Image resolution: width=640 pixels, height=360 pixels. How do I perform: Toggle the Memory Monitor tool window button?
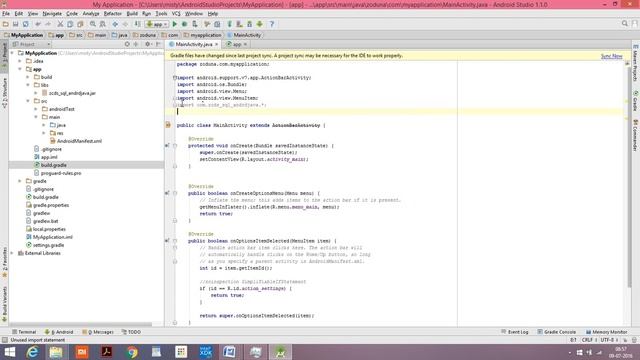pos(607,332)
